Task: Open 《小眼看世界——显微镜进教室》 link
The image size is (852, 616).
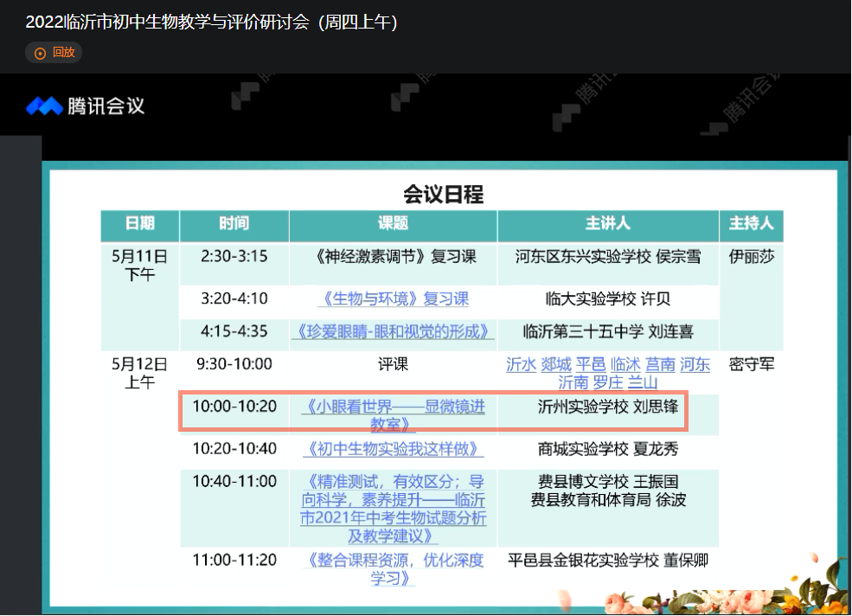Action: 393,415
